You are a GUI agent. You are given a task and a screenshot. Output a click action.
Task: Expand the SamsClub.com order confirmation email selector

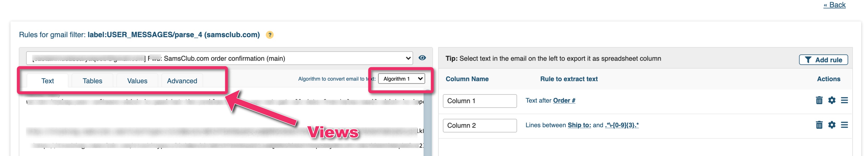(x=219, y=58)
